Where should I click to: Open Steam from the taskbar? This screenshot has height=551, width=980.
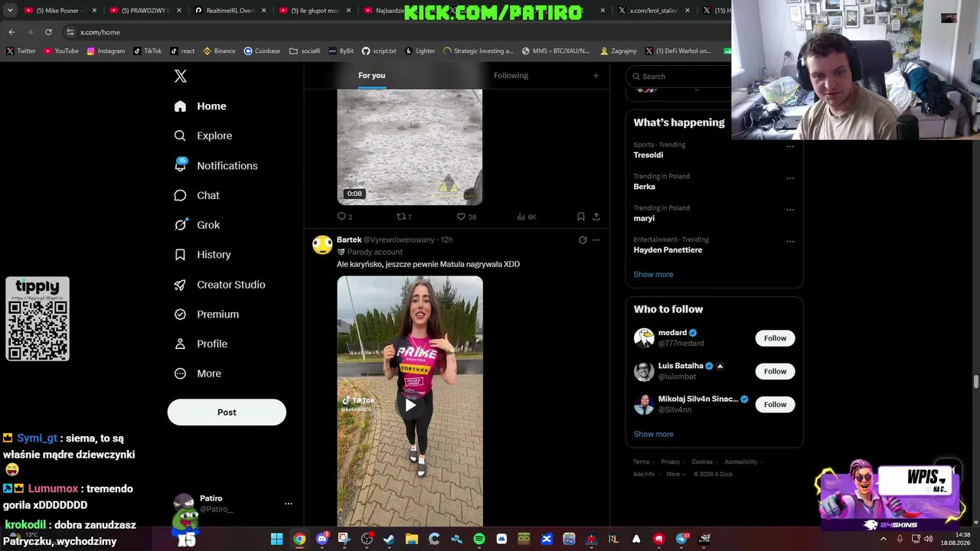(x=389, y=539)
